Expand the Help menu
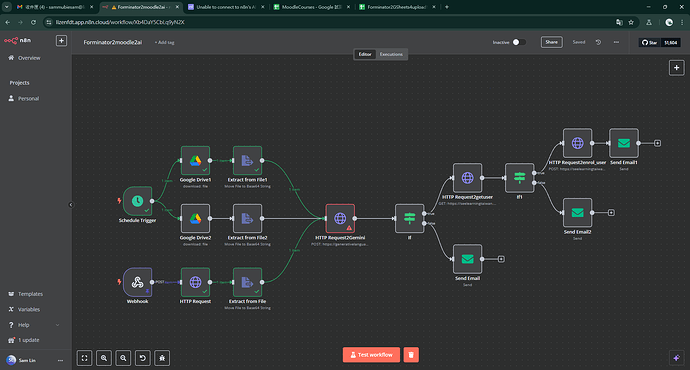 pyautogui.click(x=33, y=325)
